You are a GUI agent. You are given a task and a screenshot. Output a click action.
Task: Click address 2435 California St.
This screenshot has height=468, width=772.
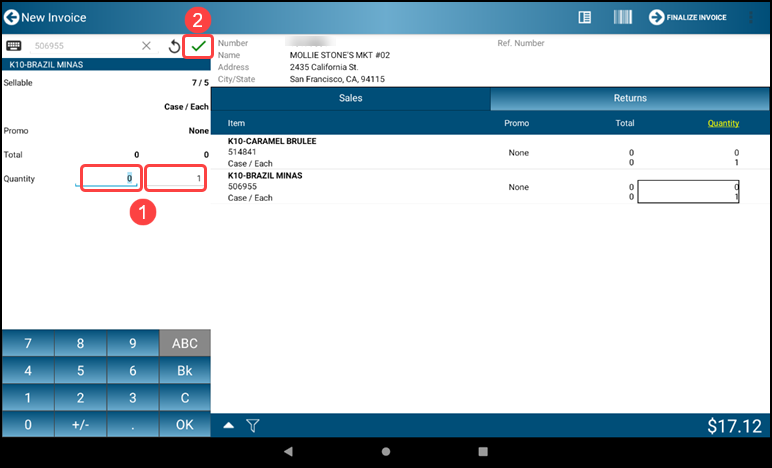(x=324, y=67)
